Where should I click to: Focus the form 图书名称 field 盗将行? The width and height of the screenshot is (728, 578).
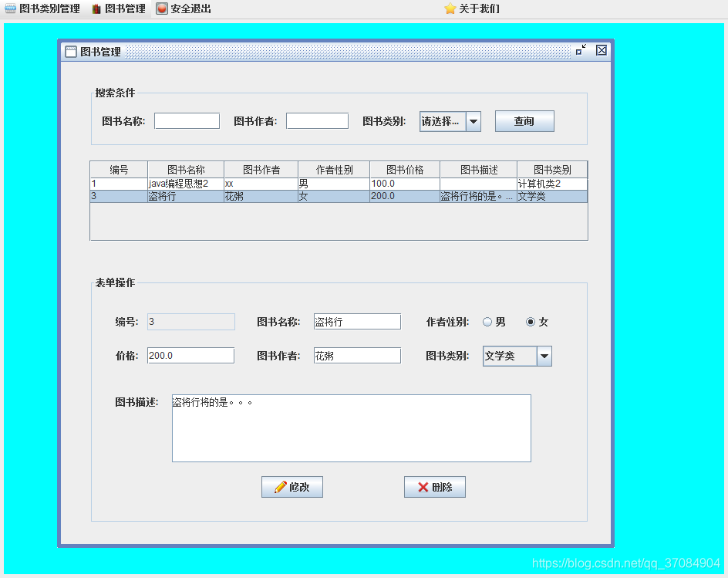click(357, 322)
